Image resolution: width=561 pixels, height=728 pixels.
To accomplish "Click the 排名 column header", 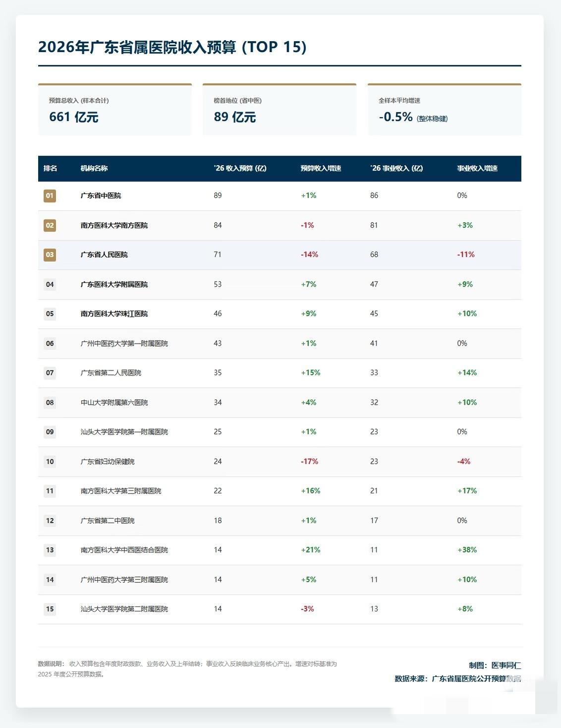I will (x=50, y=168).
